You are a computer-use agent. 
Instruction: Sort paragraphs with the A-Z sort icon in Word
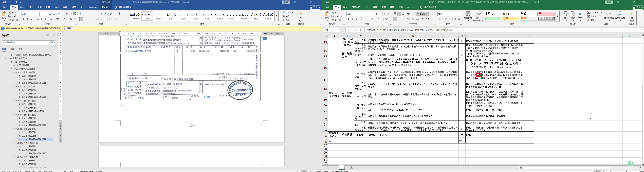[x=119, y=14]
